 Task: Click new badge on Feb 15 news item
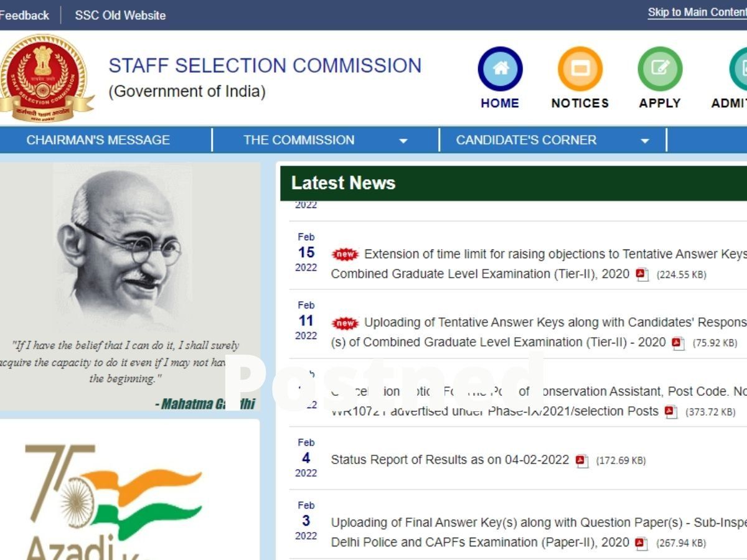pyautogui.click(x=345, y=254)
